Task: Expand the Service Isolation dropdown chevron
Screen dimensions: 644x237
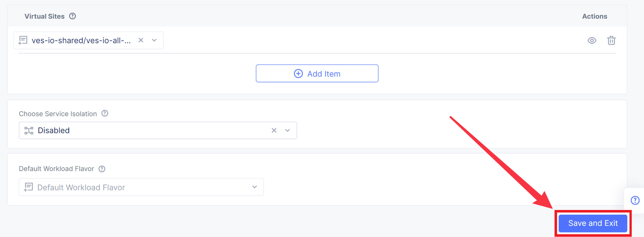Action: [x=287, y=130]
